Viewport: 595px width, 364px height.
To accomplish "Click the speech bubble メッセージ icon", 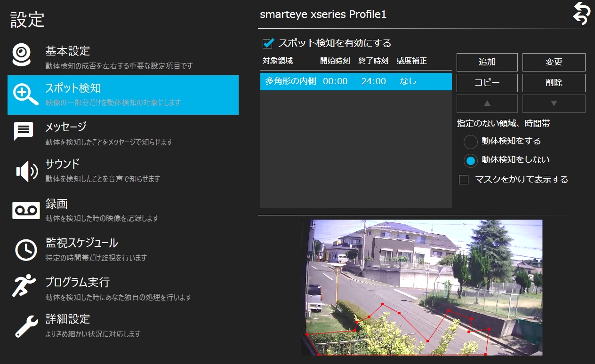I will (x=23, y=132).
